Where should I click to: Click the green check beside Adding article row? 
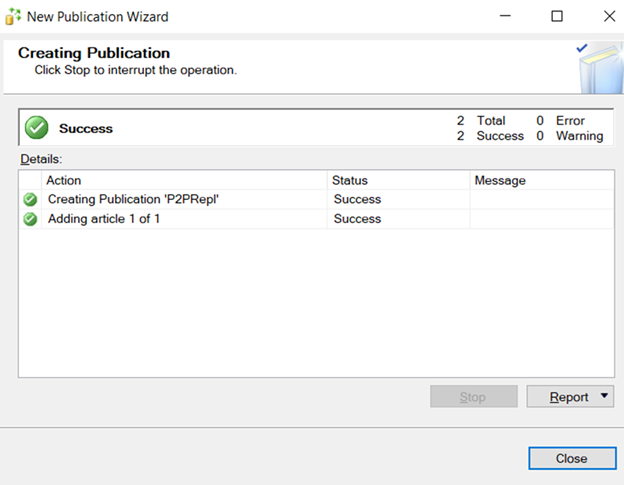(30, 219)
